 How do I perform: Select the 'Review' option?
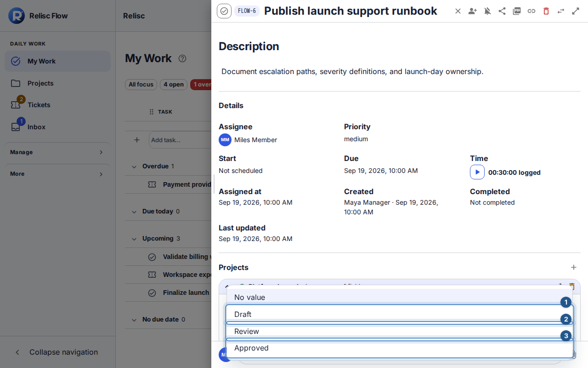click(400, 331)
